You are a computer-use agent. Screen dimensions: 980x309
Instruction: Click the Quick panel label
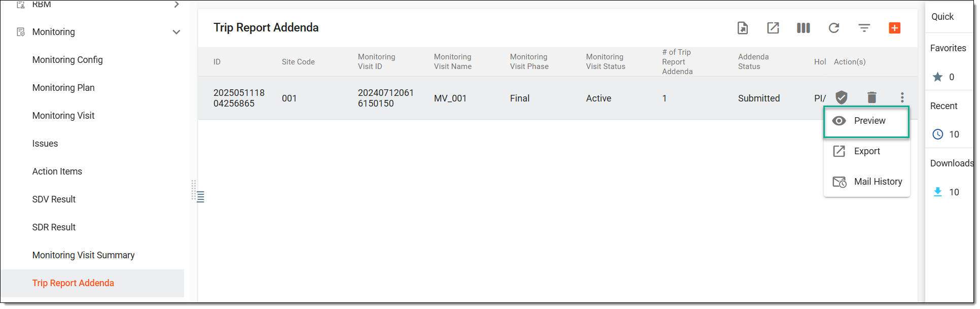(x=942, y=17)
